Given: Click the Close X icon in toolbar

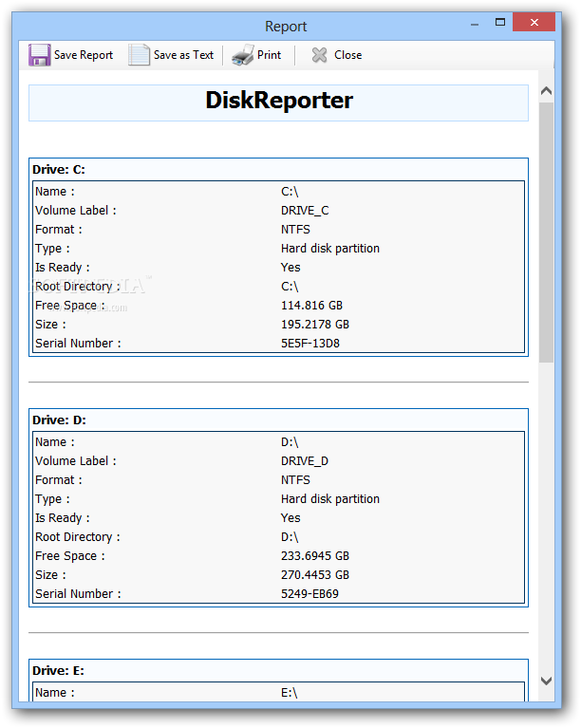Looking at the screenshot, I should click(319, 55).
